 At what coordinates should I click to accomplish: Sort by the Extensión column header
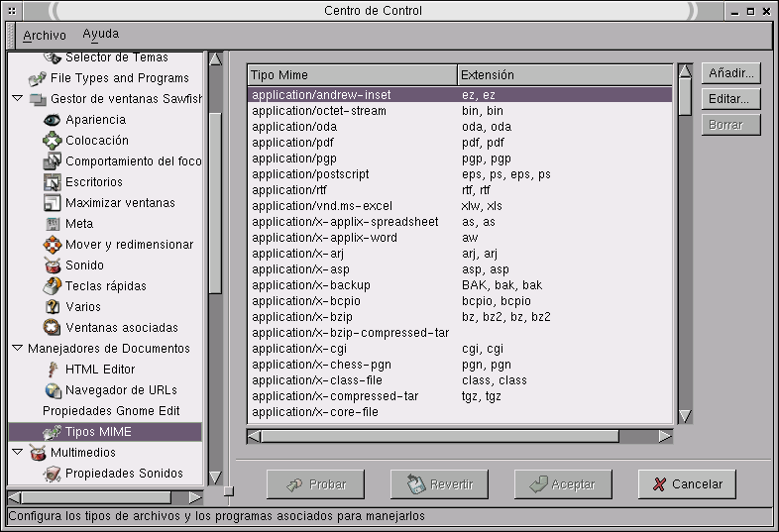(565, 75)
